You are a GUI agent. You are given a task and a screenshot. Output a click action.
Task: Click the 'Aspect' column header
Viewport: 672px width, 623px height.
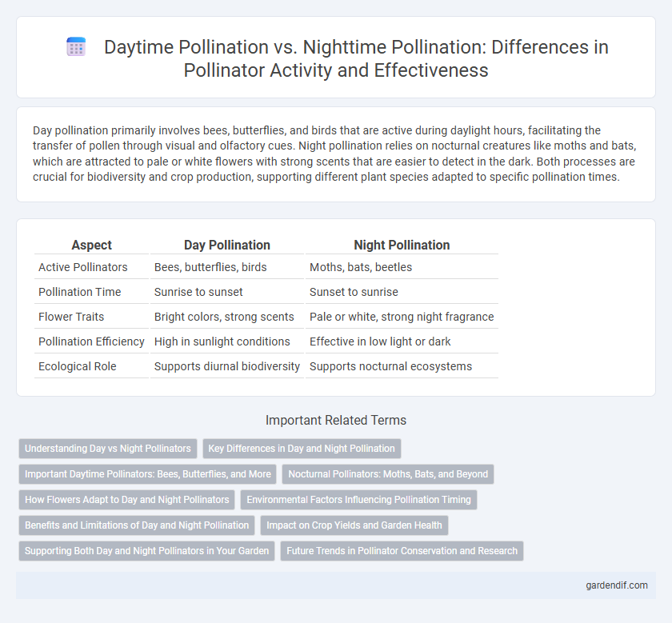tap(91, 245)
